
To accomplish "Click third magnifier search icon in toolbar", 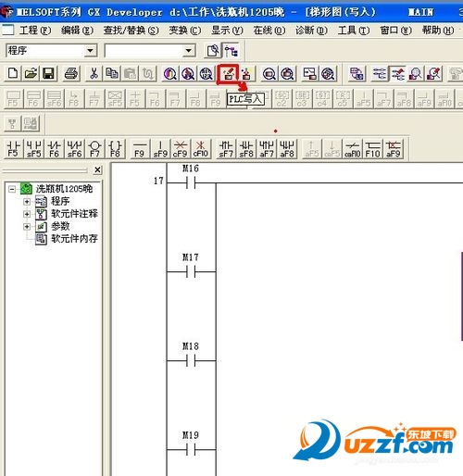I will (206, 74).
